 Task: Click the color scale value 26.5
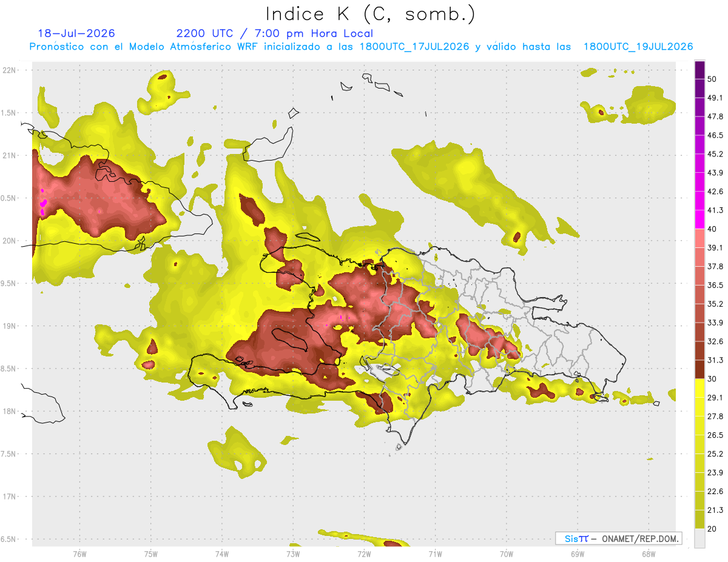pos(715,435)
